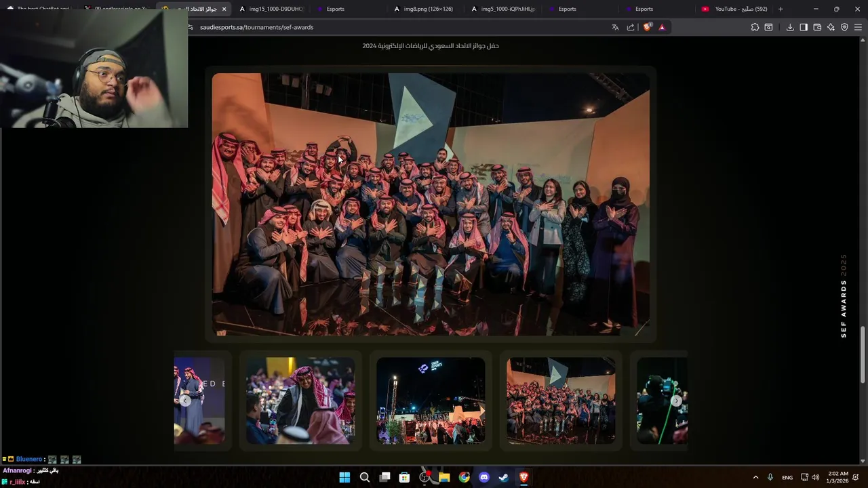
Task: Click the vertical SEF AWARDS 2025 label
Action: tap(844, 296)
